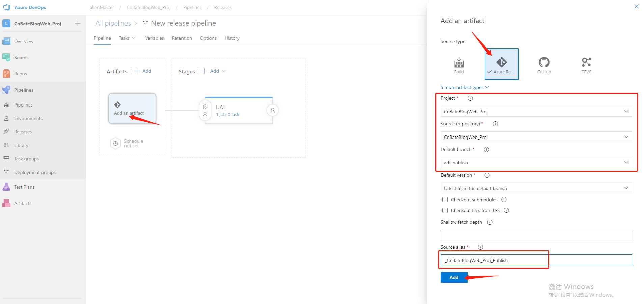The width and height of the screenshot is (644, 304).
Task: Switch to the Variables tab
Action: tap(155, 38)
